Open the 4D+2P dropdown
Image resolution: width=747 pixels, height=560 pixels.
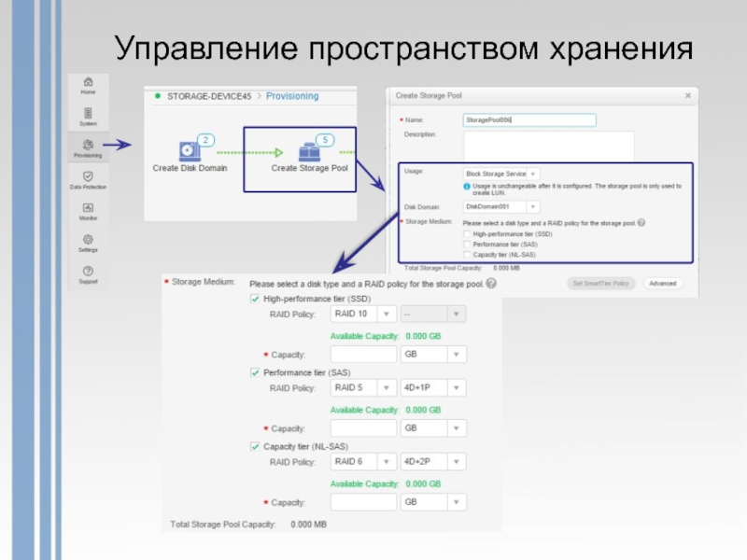(x=433, y=461)
